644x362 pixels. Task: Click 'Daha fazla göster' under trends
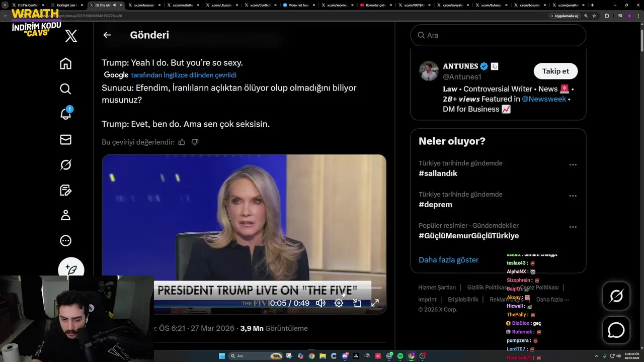(448, 260)
